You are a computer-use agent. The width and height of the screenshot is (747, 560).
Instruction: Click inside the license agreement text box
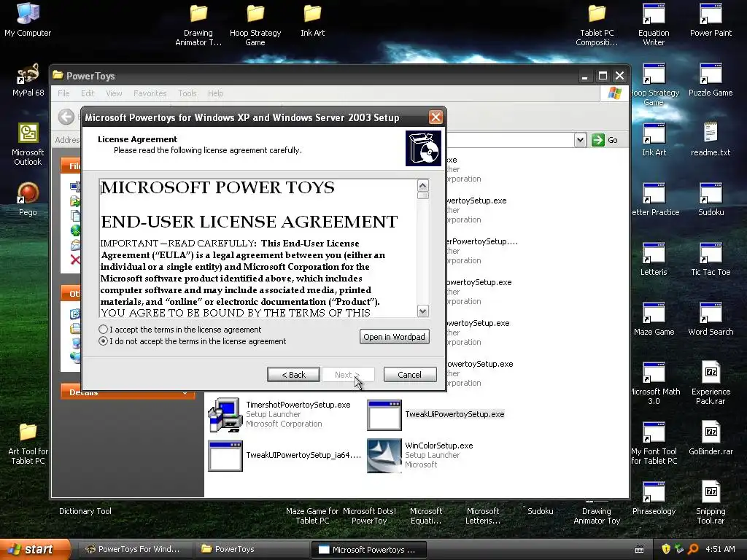pyautogui.click(x=258, y=248)
